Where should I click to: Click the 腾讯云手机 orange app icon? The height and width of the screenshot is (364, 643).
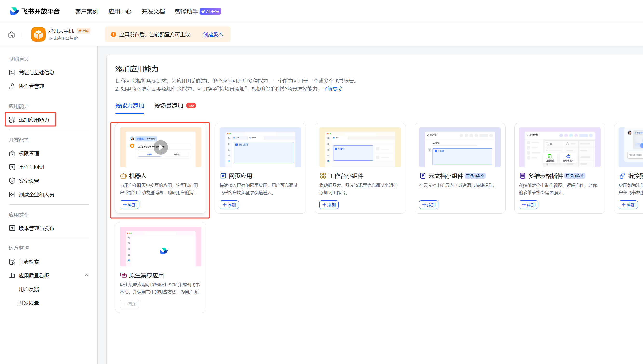(x=38, y=34)
